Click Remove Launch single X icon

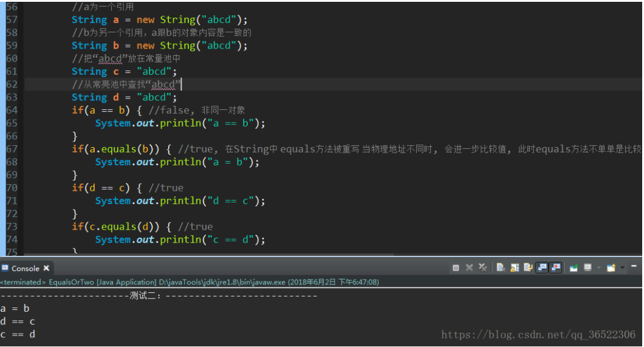469,268
